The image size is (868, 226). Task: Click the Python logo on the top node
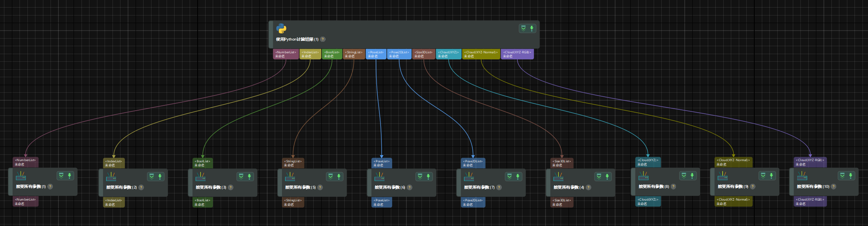point(281,29)
